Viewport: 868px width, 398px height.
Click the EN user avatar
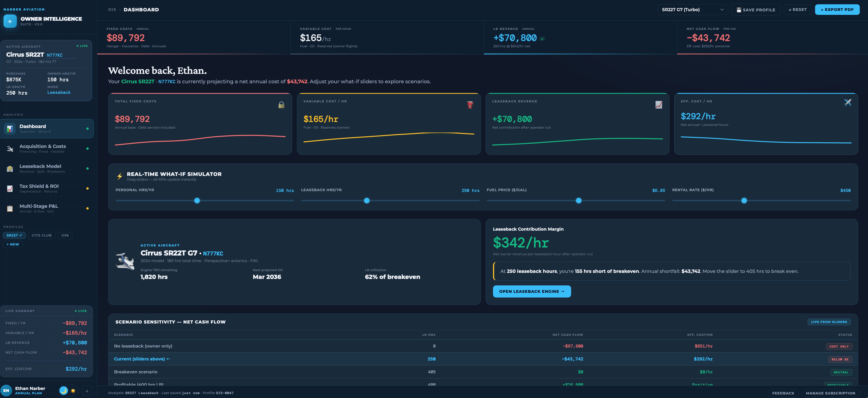tap(6, 391)
